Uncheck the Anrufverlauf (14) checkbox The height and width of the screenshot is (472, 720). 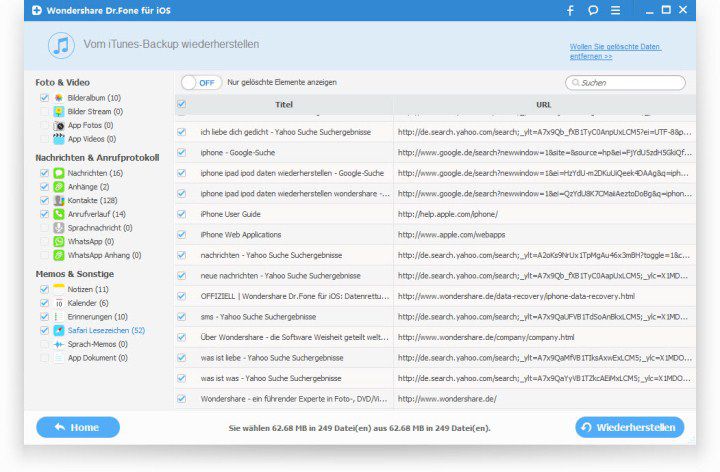44,214
